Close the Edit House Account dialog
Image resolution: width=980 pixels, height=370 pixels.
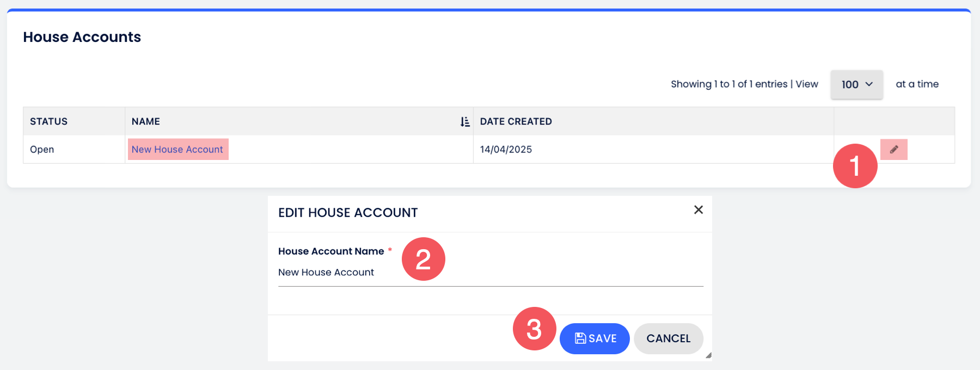[x=699, y=210]
